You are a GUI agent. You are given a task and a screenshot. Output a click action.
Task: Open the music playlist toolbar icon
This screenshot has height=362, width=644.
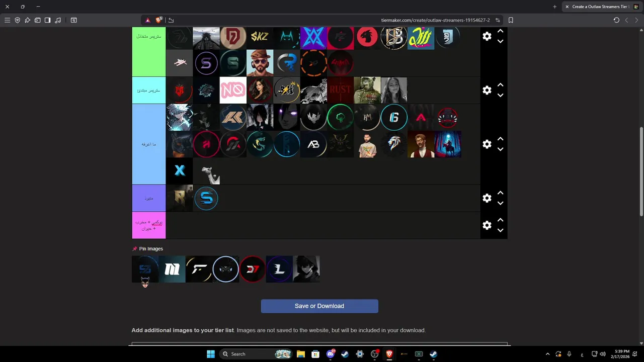[58, 20]
